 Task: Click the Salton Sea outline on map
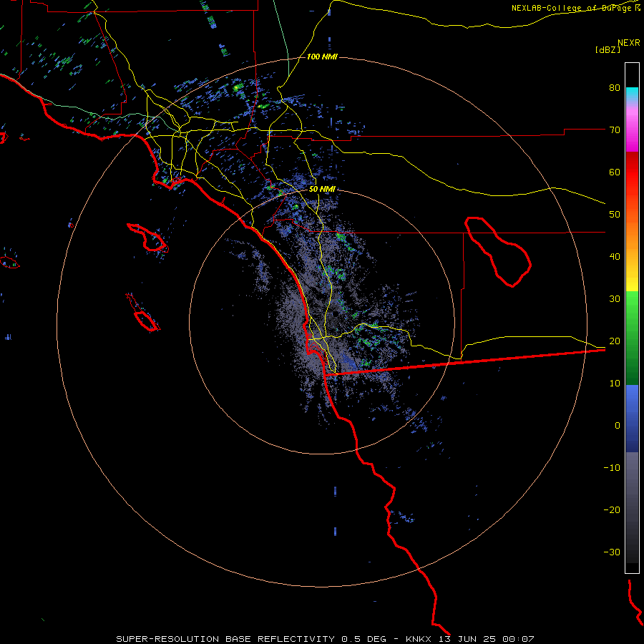point(498,252)
